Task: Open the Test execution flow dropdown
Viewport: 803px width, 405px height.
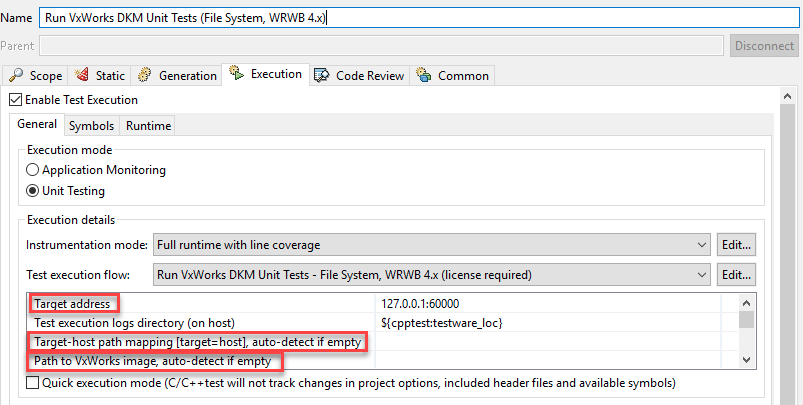Action: pos(432,274)
